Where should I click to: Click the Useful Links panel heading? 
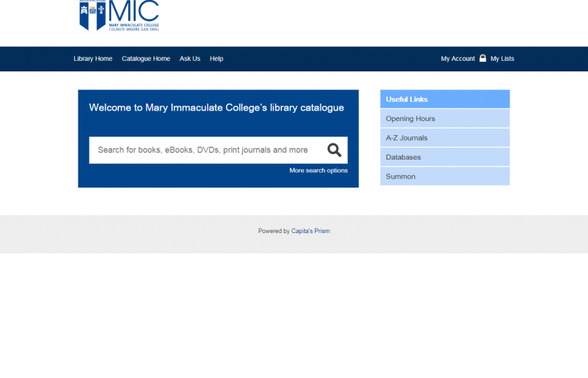coord(444,99)
